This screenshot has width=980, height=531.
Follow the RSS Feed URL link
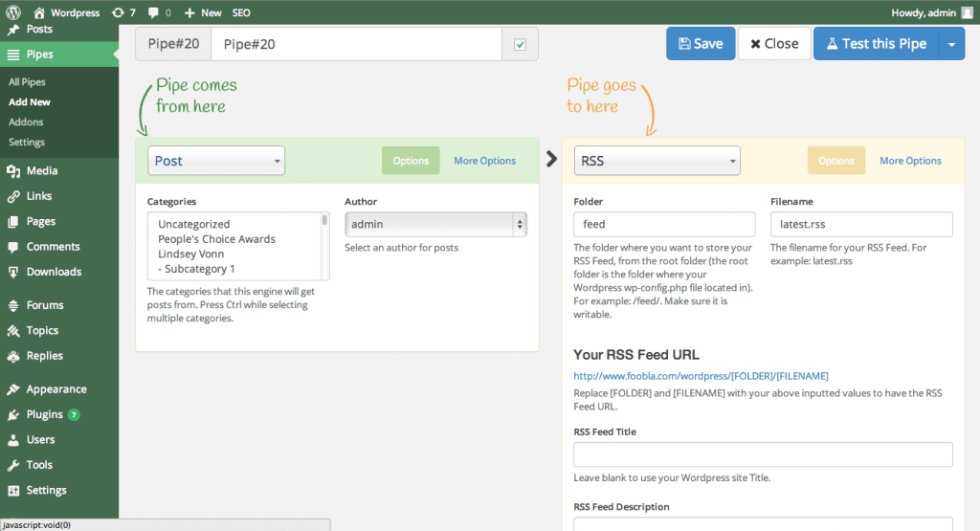coord(701,376)
